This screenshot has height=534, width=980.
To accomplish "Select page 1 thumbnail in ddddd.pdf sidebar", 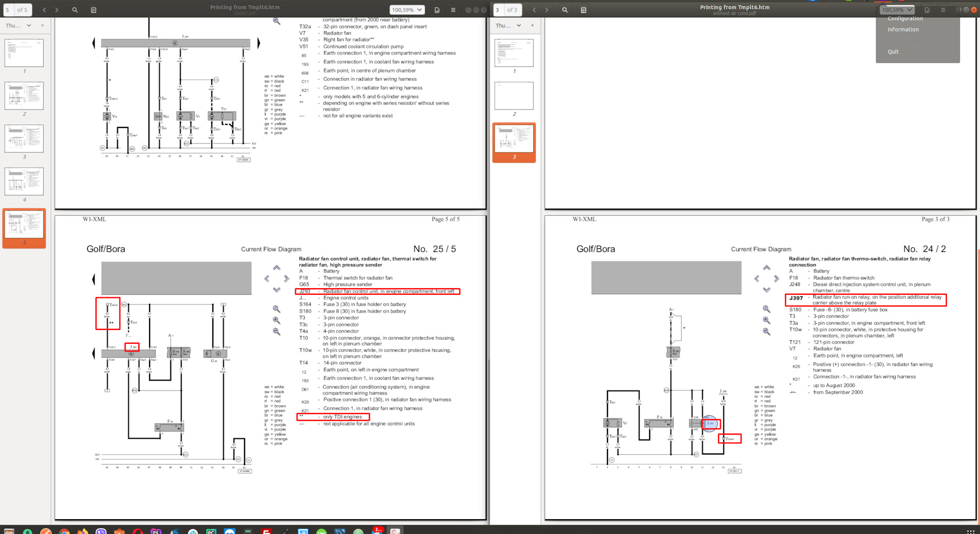I will point(24,53).
